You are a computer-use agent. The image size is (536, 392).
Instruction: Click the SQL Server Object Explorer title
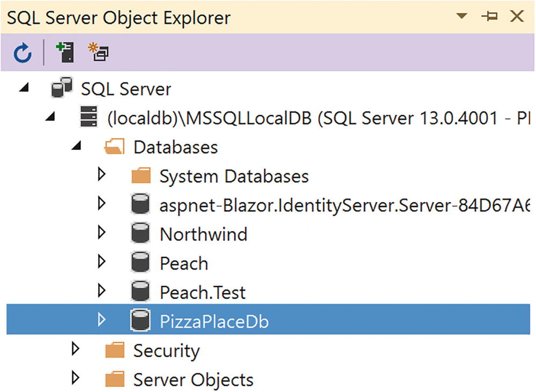(118, 17)
